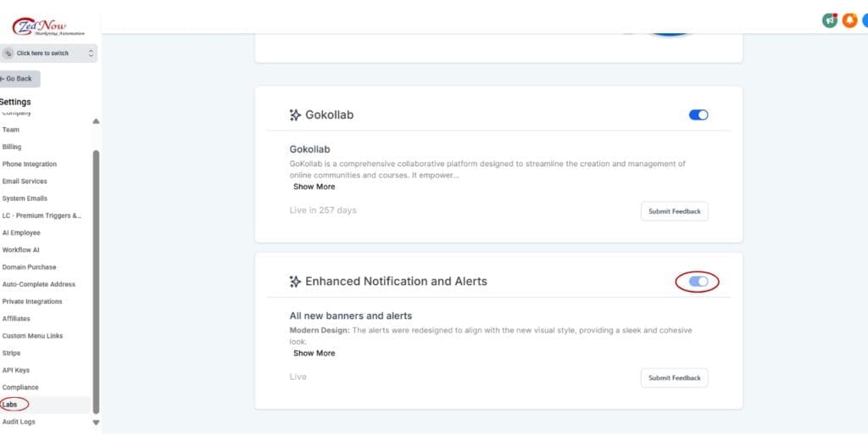The width and height of the screenshot is (868, 447).
Task: Open the Click here to switch dropdown
Action: click(x=49, y=53)
